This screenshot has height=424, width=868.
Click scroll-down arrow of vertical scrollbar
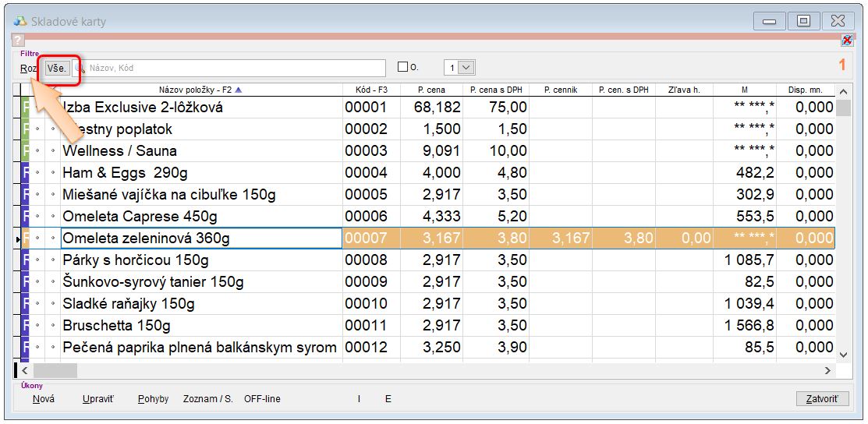[843, 355]
